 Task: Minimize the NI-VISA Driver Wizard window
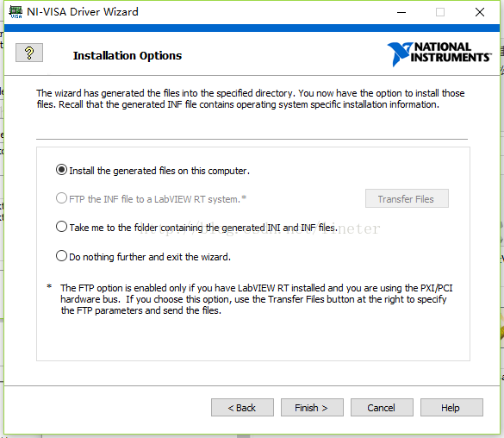coord(401,13)
